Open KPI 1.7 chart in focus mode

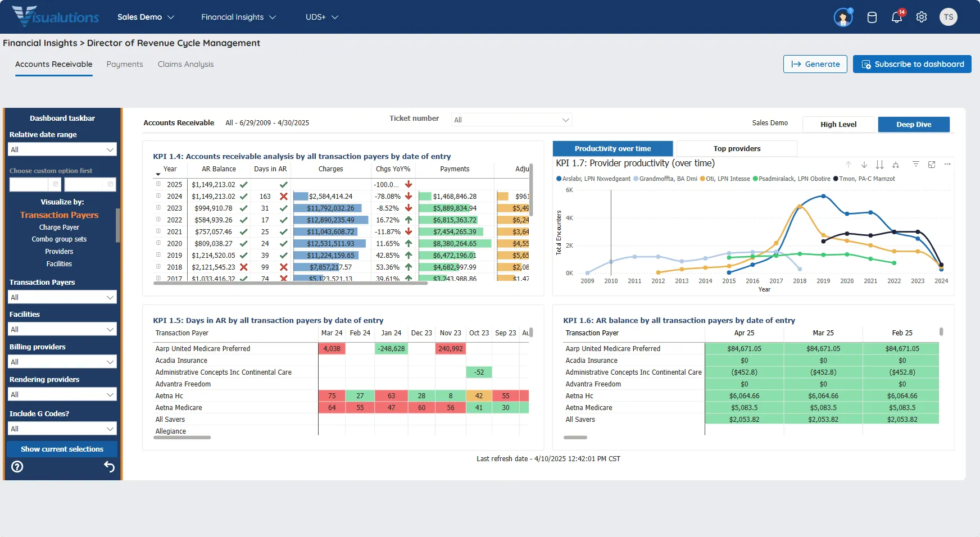tap(932, 165)
